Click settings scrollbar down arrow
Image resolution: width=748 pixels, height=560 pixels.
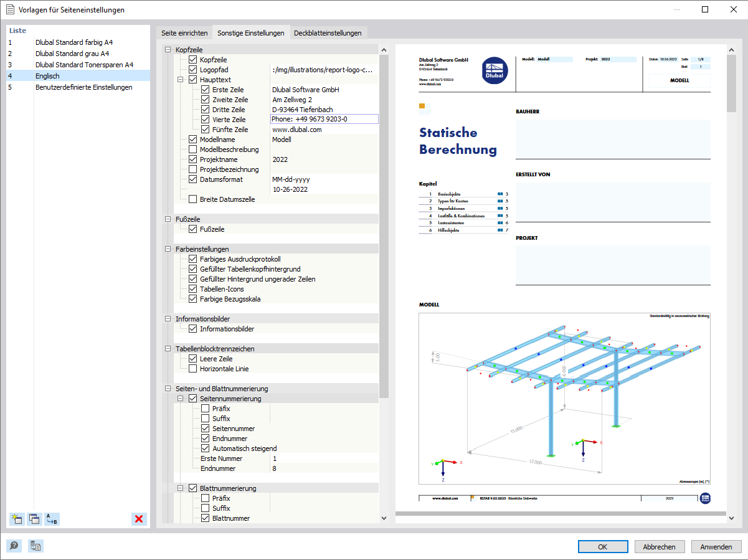coord(384,518)
